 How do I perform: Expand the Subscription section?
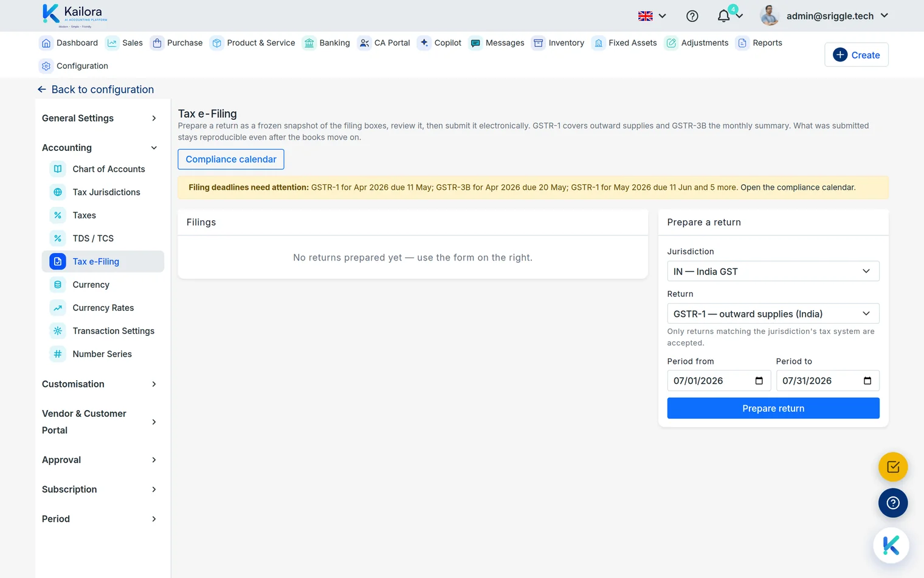[x=99, y=489]
